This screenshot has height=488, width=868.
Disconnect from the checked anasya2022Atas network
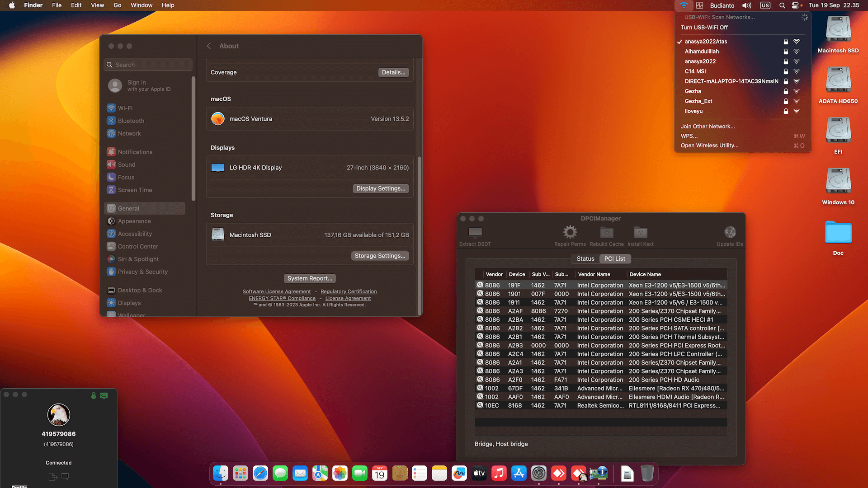point(706,41)
